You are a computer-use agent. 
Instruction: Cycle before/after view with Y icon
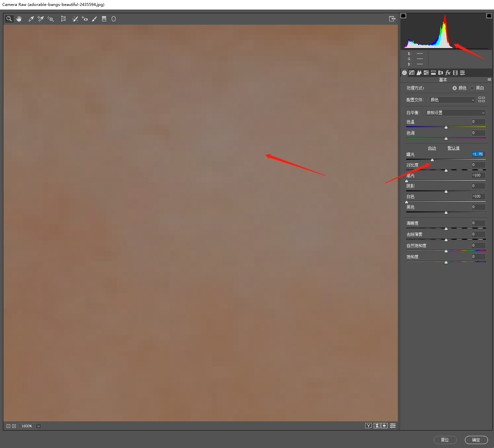point(369,426)
